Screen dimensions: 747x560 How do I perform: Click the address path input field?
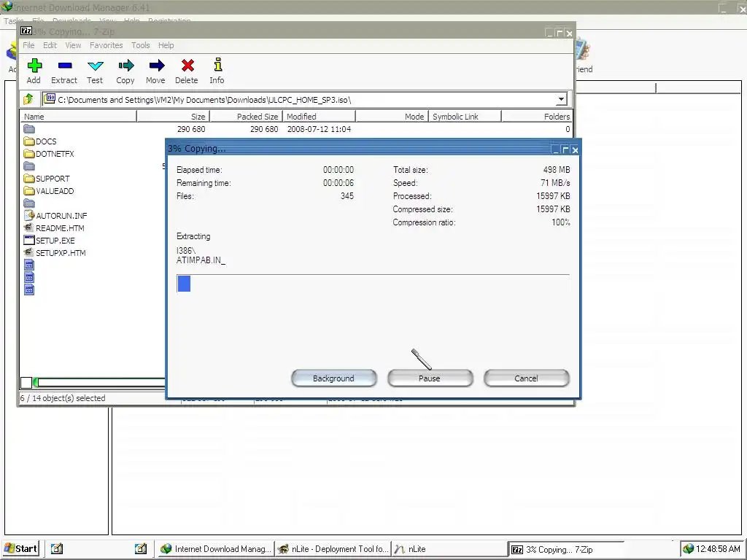click(x=305, y=99)
